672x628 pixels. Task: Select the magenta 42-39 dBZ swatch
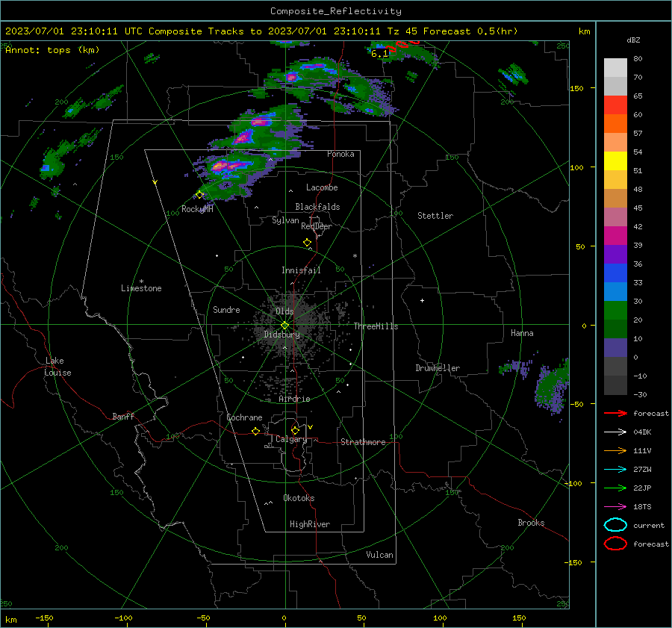615,235
